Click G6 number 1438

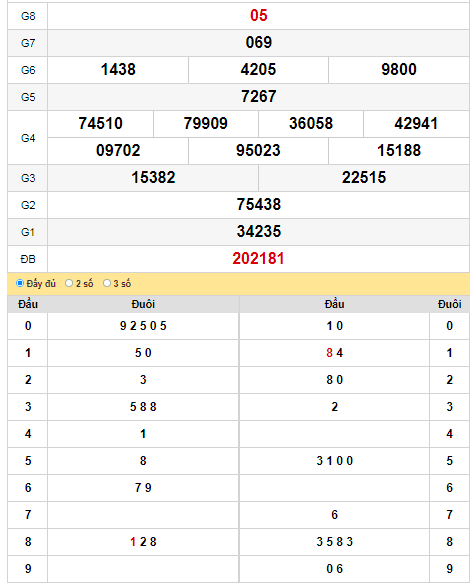118,70
